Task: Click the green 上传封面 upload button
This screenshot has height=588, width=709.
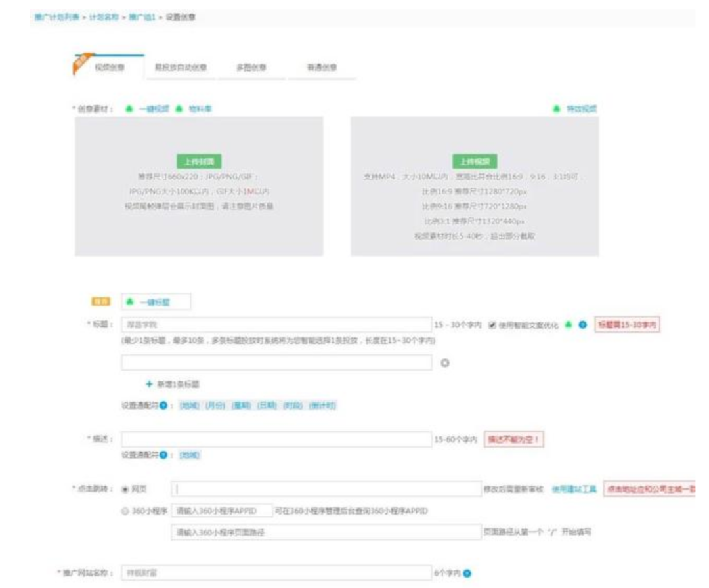Action: click(x=199, y=161)
